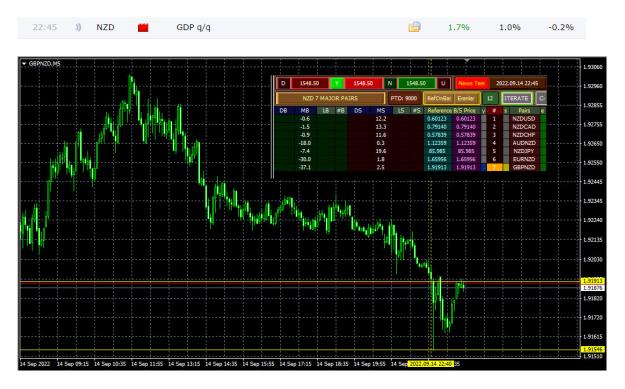Screen dimensions: 625x389
Task: Click the MS column header
Action: [381, 110]
